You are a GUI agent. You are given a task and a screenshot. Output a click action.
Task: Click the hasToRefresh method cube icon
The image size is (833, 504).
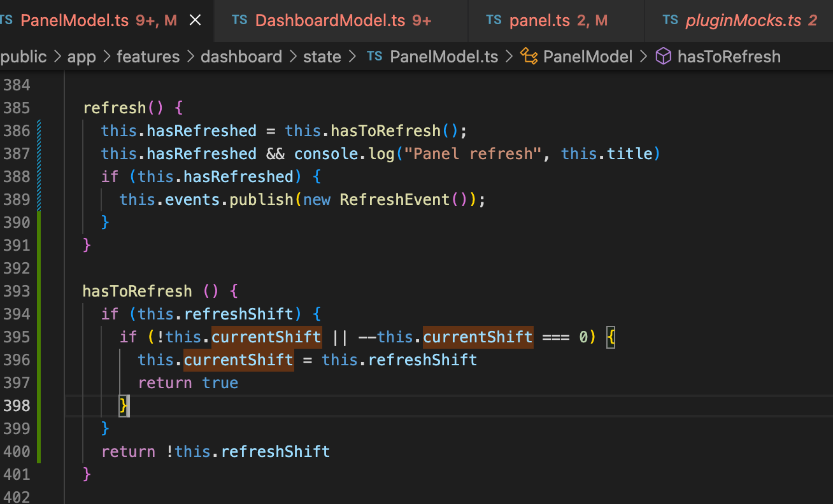663,57
